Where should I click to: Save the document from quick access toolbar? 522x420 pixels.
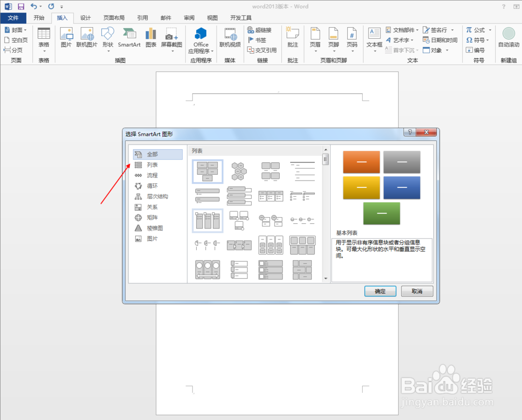pos(21,6)
